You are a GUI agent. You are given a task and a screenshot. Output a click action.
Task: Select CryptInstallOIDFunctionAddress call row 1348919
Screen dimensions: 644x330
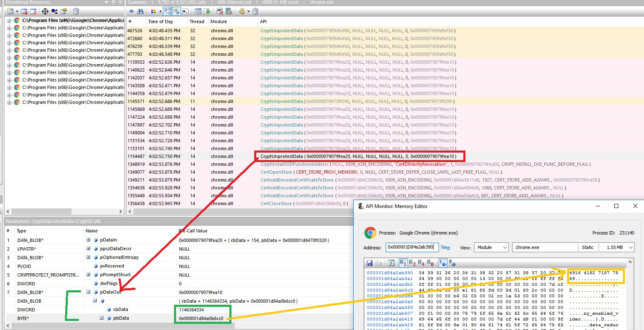click(385, 164)
